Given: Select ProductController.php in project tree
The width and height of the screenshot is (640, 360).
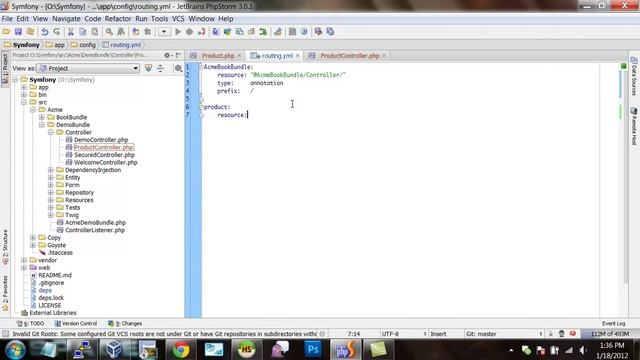Looking at the screenshot, I should coord(104,147).
